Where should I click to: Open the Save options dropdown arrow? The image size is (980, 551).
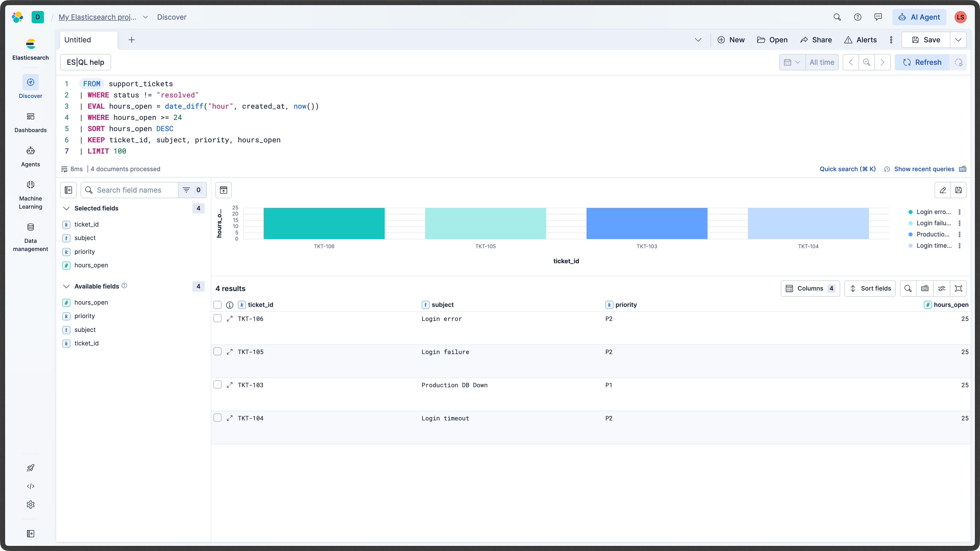[x=958, y=40]
